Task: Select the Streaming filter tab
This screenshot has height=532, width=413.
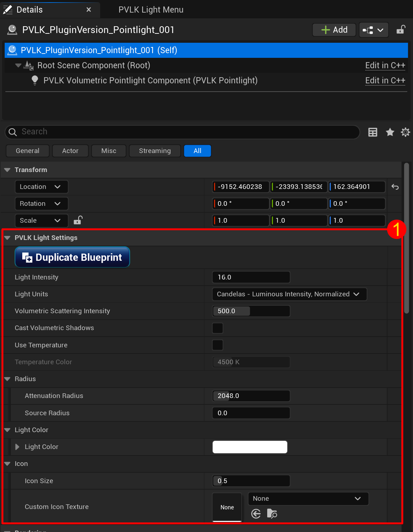Action: (155, 151)
